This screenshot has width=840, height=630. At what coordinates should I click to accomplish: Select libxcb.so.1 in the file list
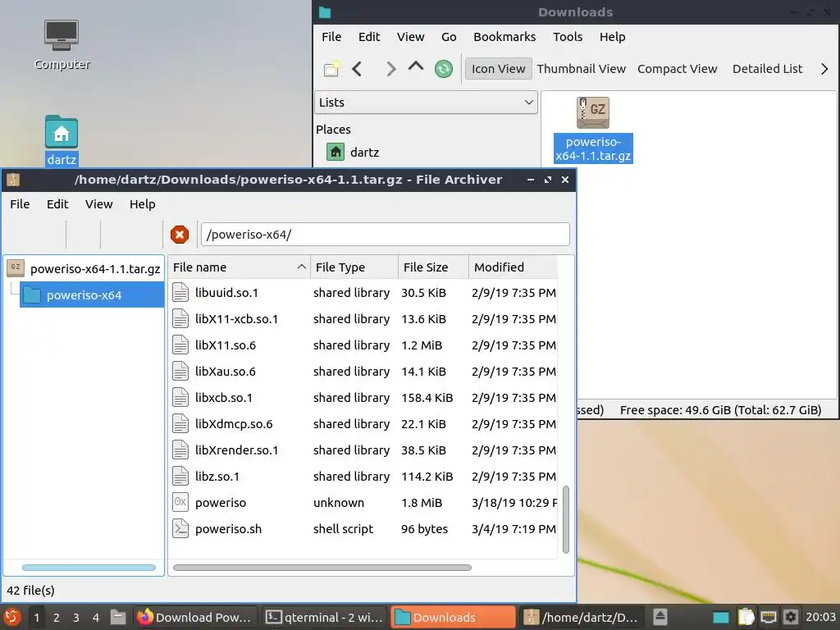tap(363, 398)
